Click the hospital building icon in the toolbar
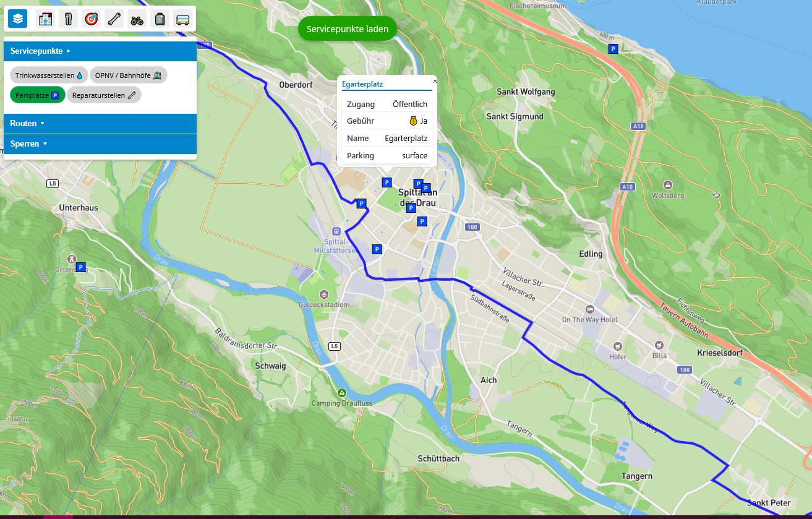This screenshot has height=519, width=812. 45,19
